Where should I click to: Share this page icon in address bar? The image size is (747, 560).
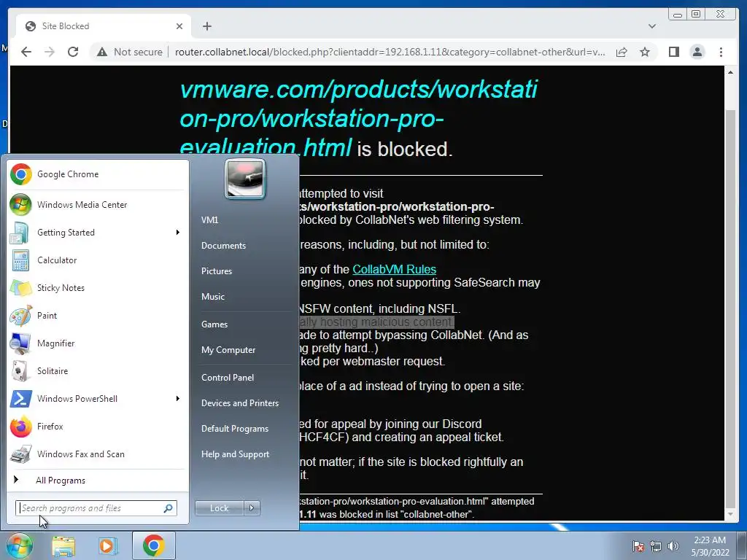pyautogui.click(x=622, y=52)
